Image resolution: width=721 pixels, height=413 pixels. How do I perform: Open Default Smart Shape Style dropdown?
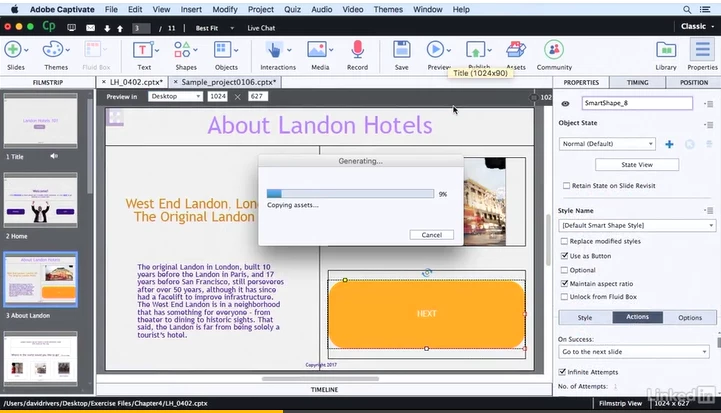pos(637,225)
